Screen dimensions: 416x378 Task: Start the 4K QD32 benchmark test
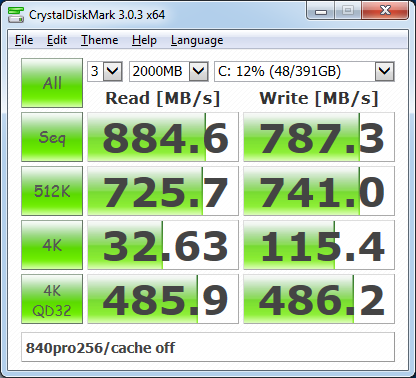point(52,299)
